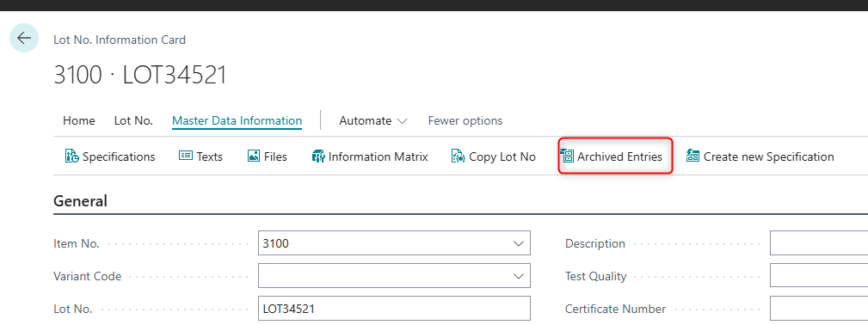The image size is (868, 325).
Task: Go back using the arrow button
Action: (24, 38)
